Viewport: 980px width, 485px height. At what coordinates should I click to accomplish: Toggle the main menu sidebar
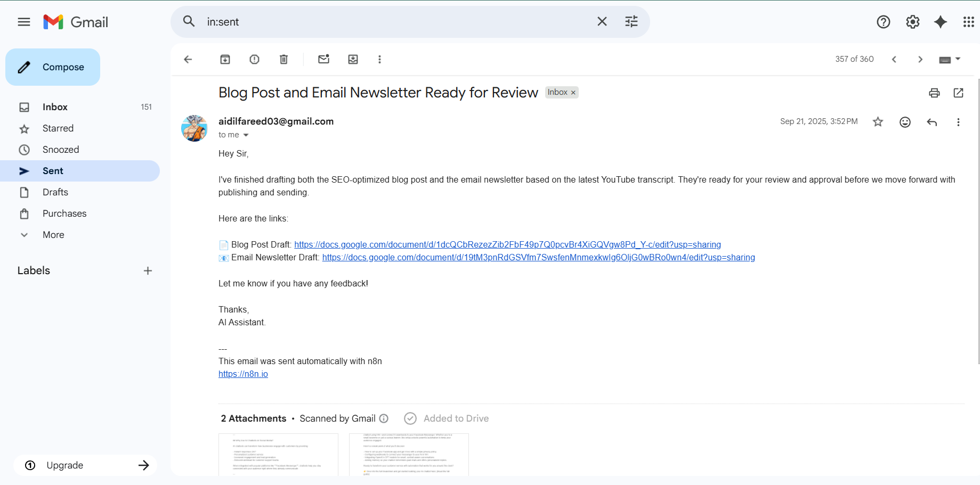click(24, 22)
